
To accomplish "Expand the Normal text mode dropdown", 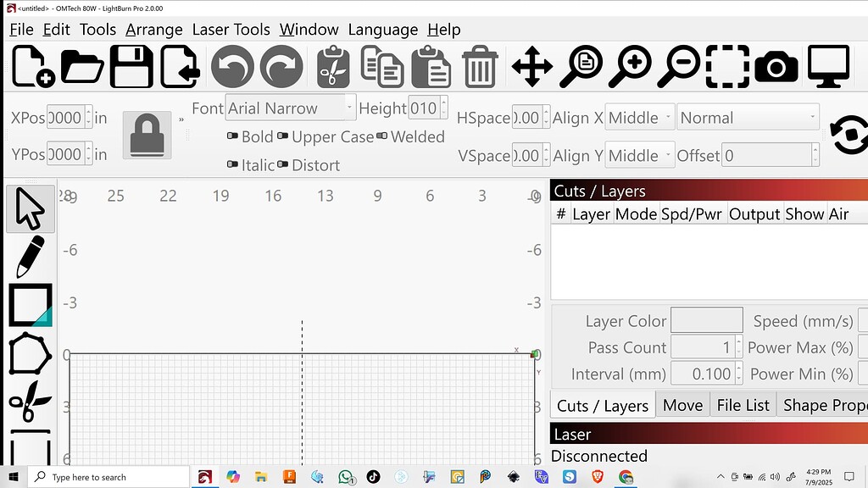I will [746, 118].
